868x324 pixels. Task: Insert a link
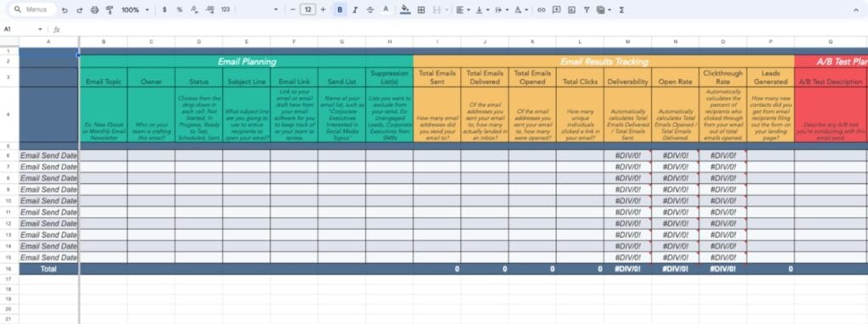tap(542, 10)
